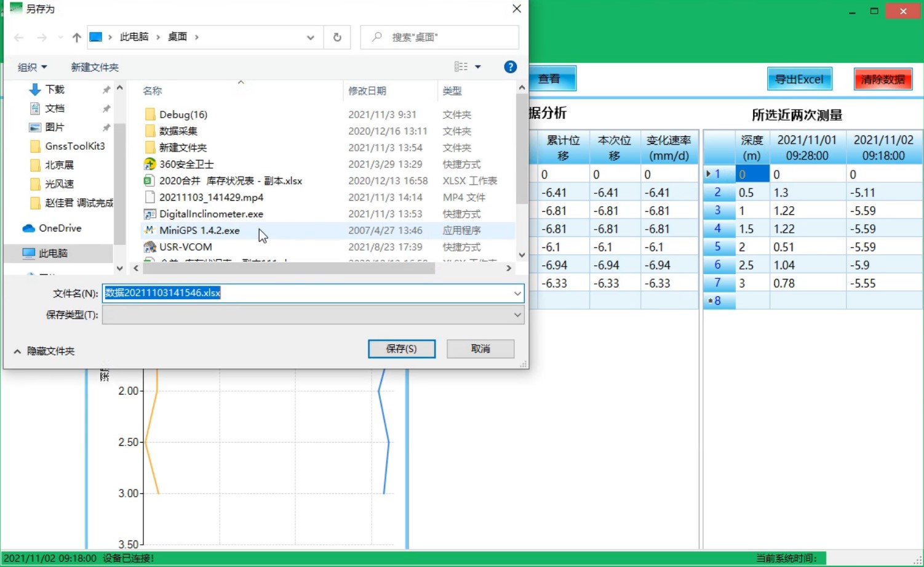The width and height of the screenshot is (924, 567).
Task: Click the horizontal scrollbar in file list
Action: (x=289, y=268)
